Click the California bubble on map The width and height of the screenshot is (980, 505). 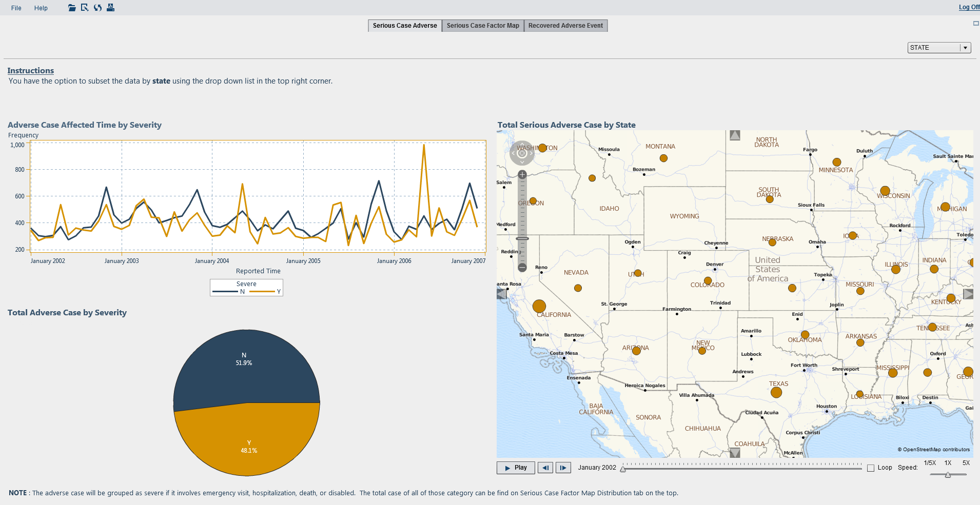click(539, 307)
